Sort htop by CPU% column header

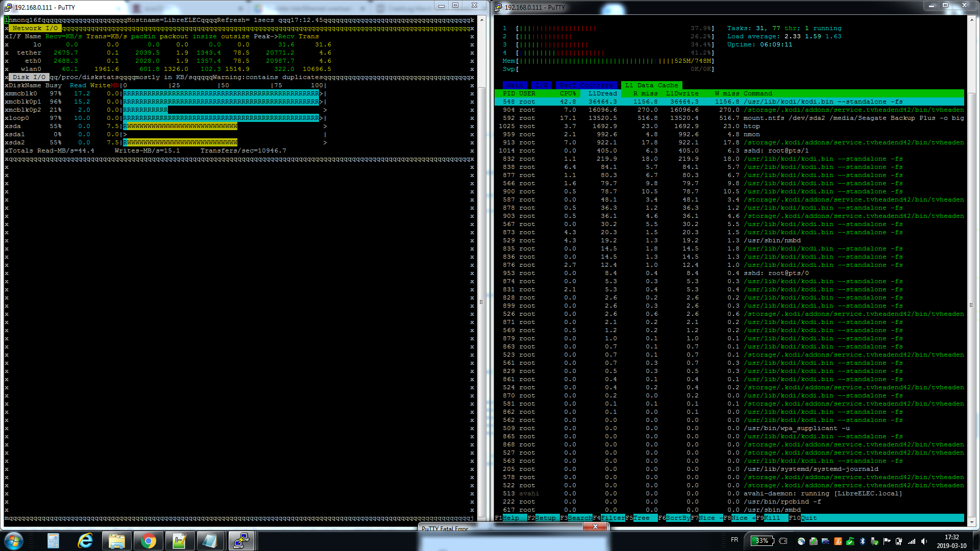tap(568, 93)
